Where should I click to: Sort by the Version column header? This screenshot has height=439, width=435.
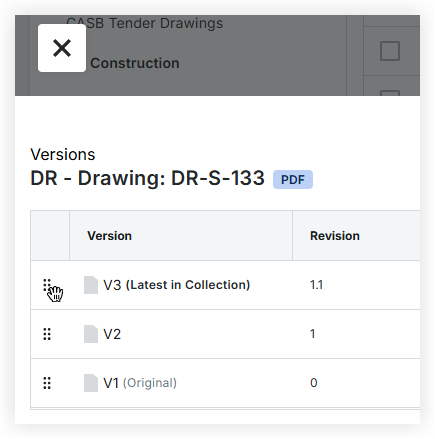109,236
